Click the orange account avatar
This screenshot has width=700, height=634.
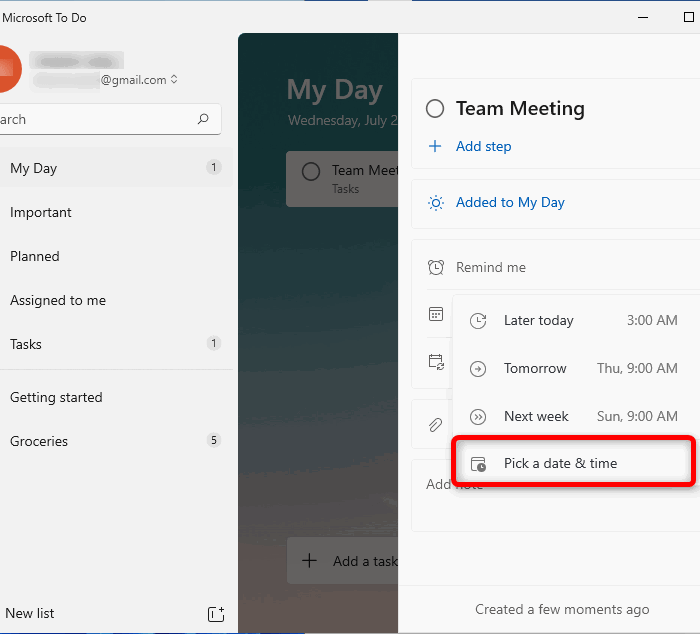click(x=9, y=69)
